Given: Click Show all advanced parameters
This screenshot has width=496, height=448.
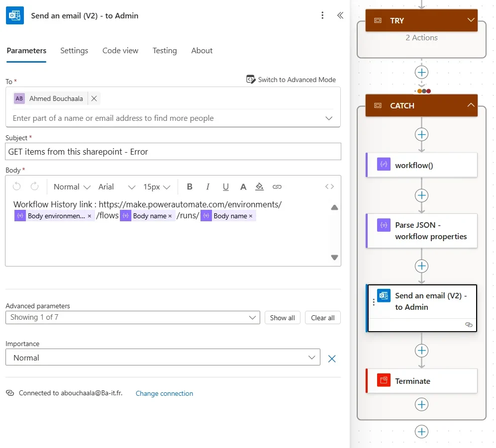Looking at the screenshot, I should 283,318.
